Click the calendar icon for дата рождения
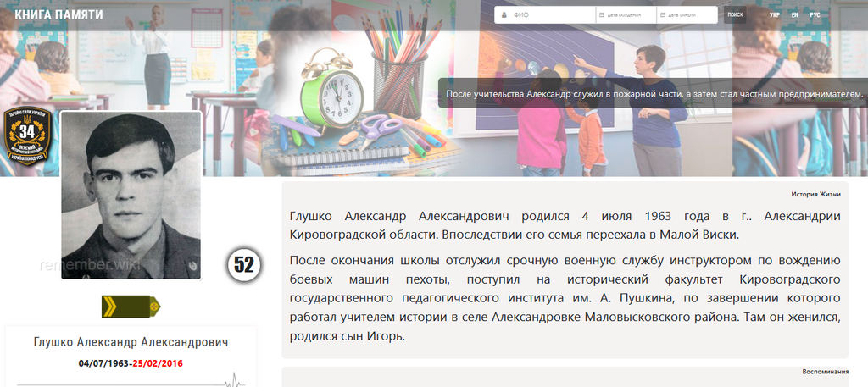The width and height of the screenshot is (868, 387). point(602,15)
